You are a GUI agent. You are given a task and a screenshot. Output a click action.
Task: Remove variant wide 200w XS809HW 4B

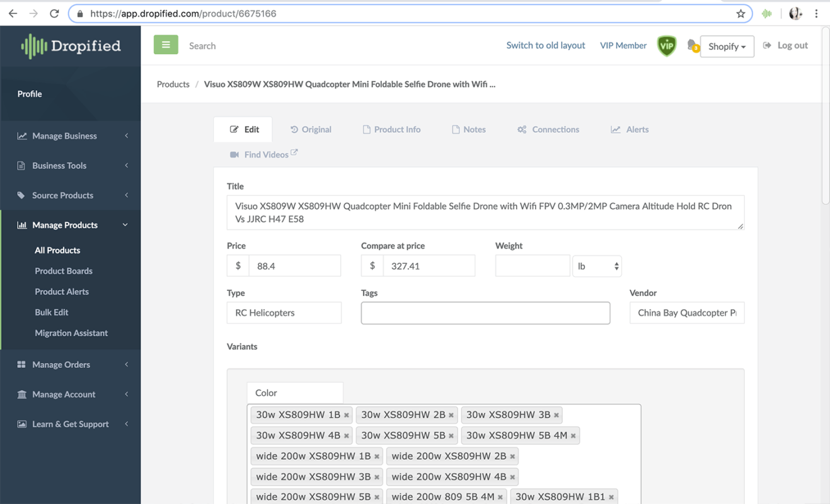512,478
